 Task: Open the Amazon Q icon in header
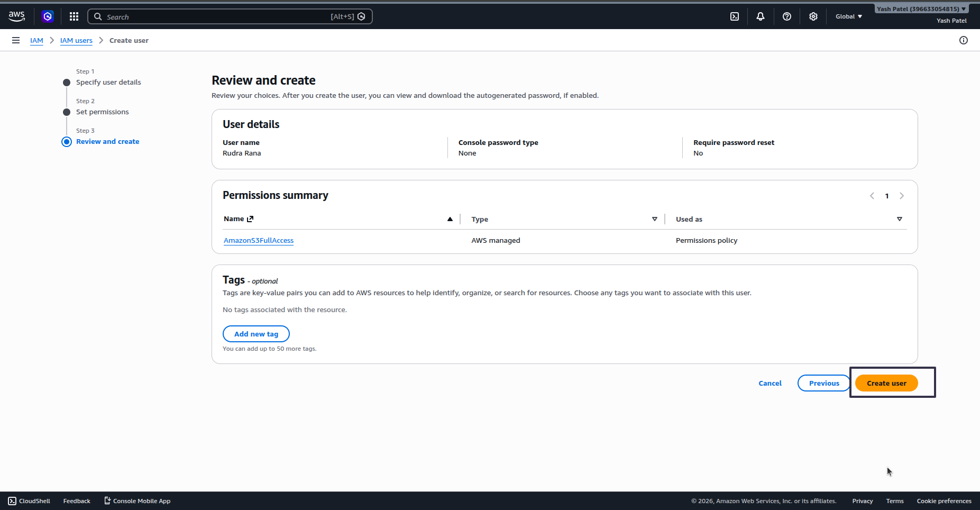click(48, 16)
